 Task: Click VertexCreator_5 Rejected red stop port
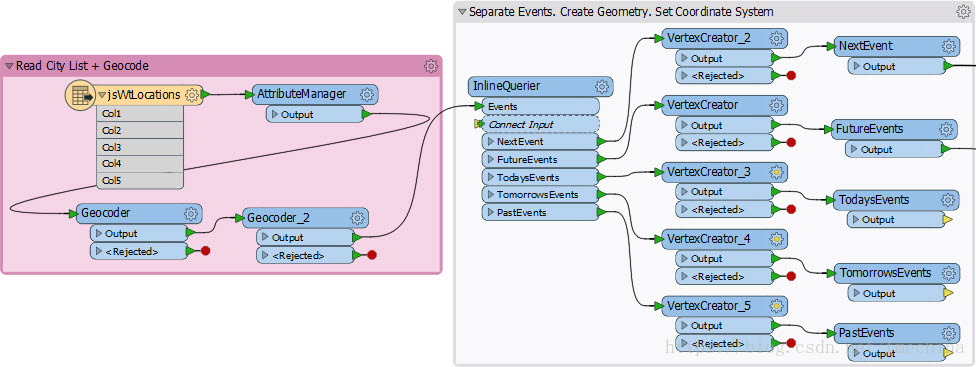pos(791,343)
